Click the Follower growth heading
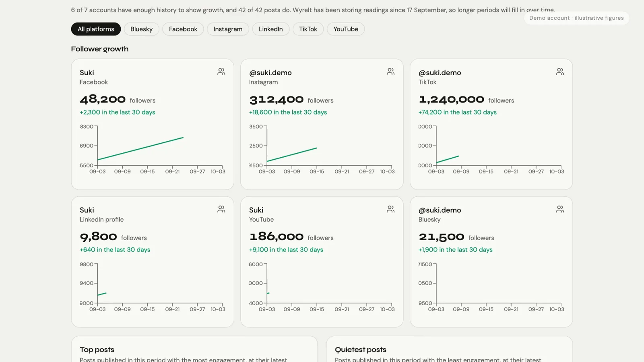This screenshot has width=644, height=362. 100,49
